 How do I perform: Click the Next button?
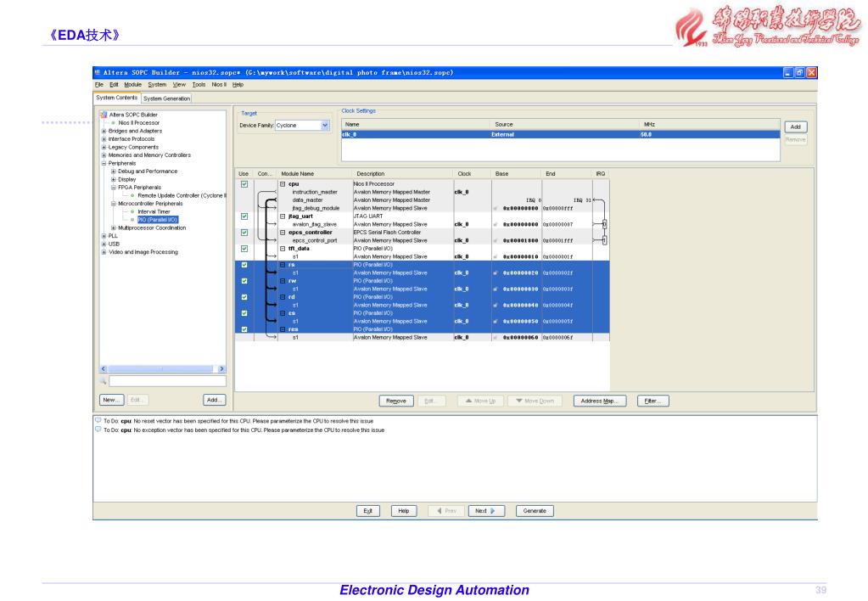(x=486, y=511)
